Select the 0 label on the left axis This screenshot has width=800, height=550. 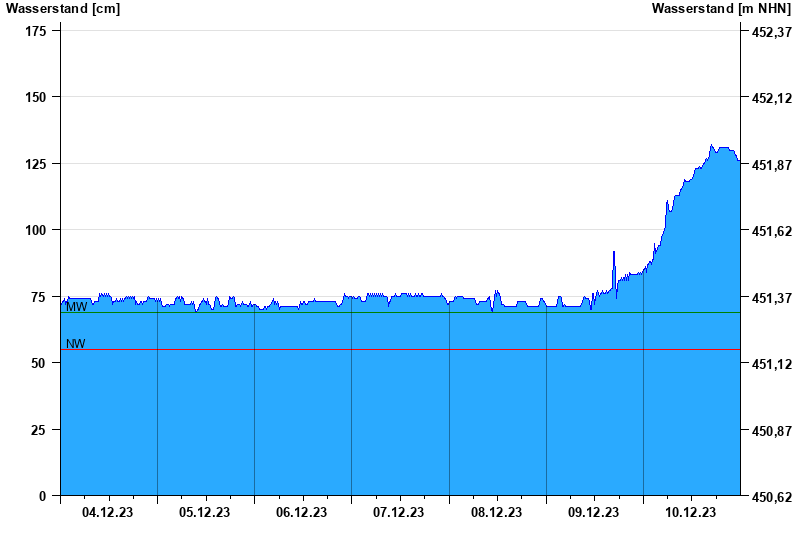click(x=42, y=496)
